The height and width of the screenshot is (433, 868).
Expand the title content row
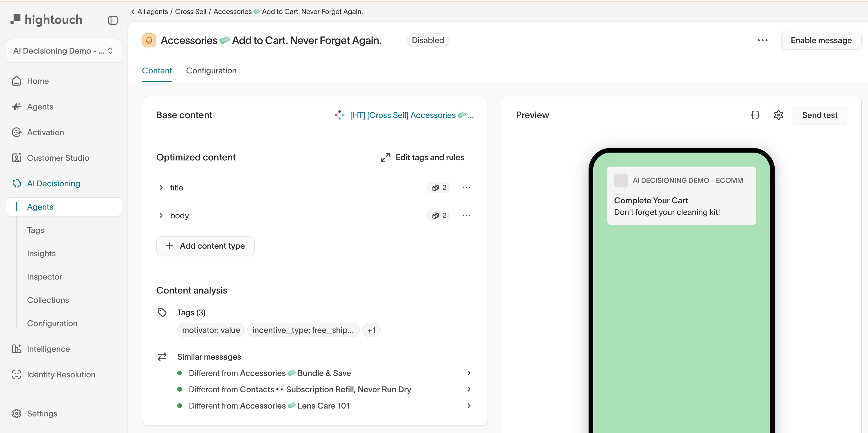tap(161, 188)
